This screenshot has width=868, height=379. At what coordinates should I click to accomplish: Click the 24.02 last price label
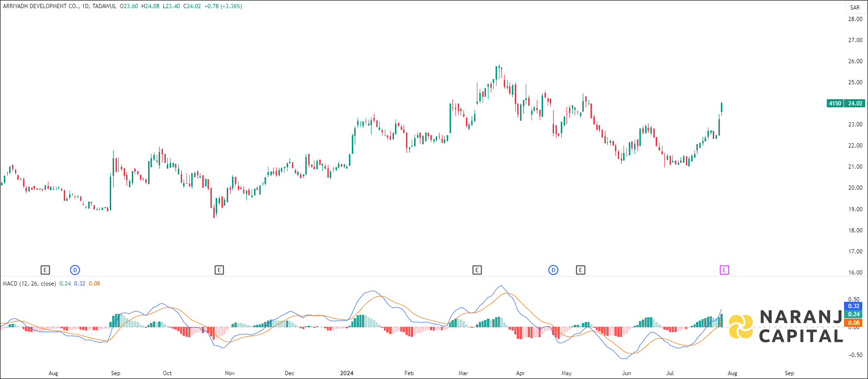pyautogui.click(x=855, y=103)
